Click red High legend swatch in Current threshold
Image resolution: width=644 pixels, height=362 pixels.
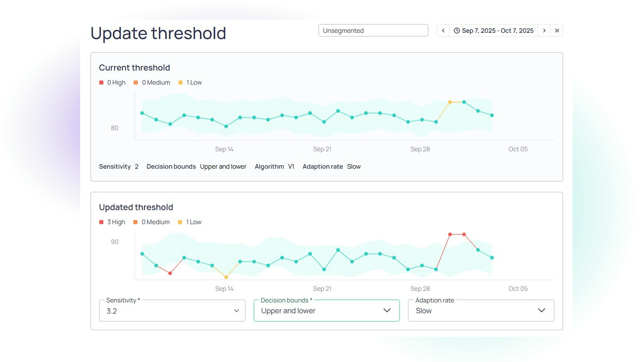coord(101,82)
